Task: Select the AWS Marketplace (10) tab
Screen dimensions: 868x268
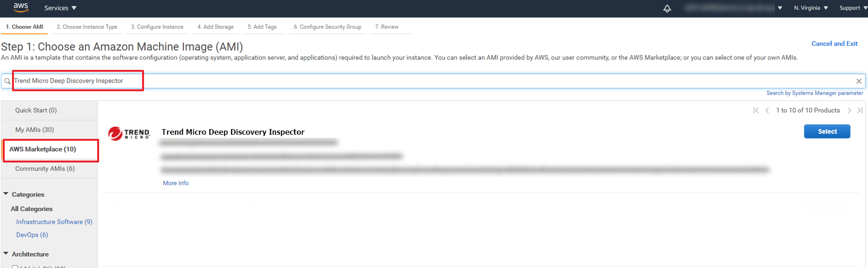Action: coord(43,149)
